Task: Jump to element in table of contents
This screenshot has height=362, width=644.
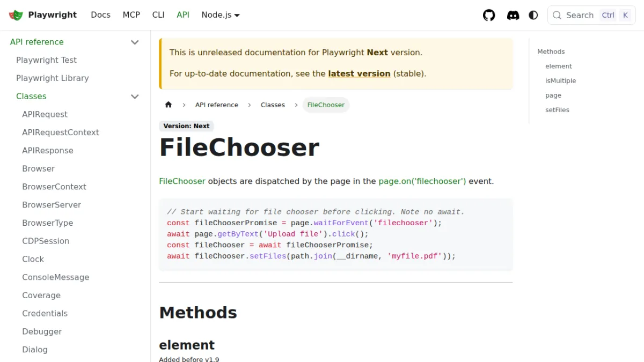Action: click(x=559, y=66)
